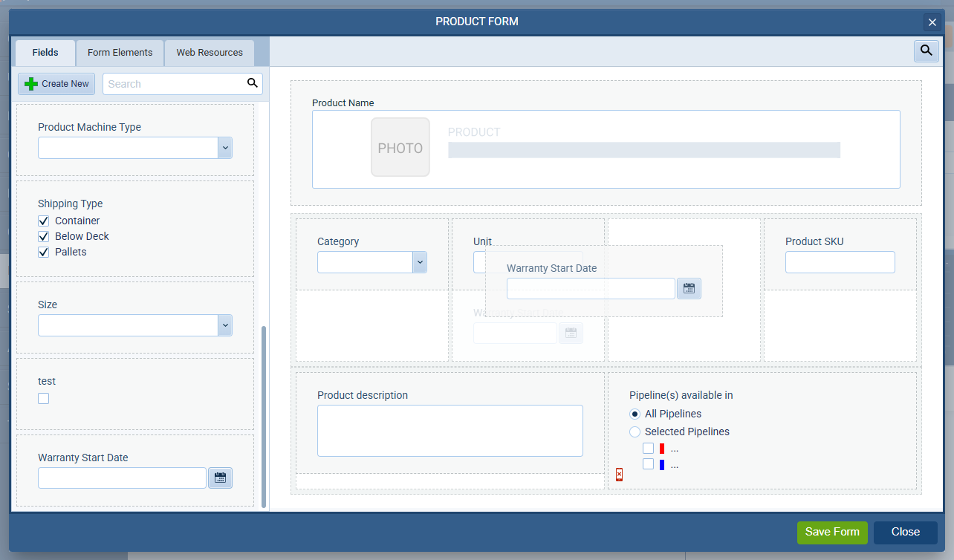Screen dimensions: 954x560
Task: Click red delete icon under pipeline checkboxes
Action: pos(619,474)
